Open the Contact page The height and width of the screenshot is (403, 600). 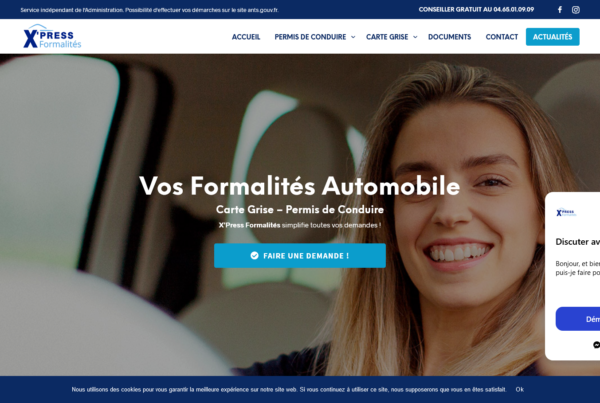(x=502, y=37)
